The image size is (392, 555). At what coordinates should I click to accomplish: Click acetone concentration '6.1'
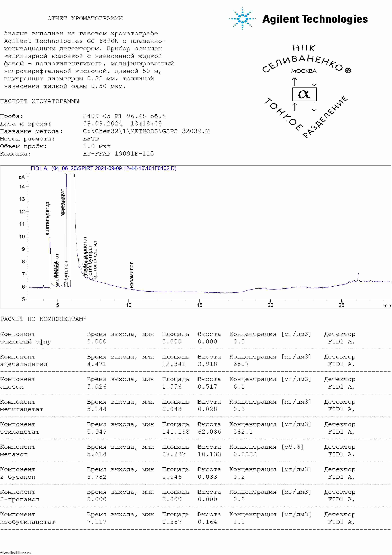point(239,387)
